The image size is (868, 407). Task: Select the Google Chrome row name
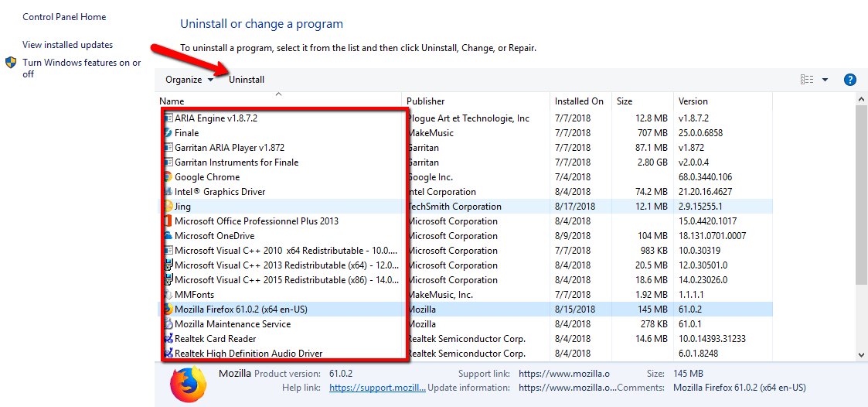point(207,177)
